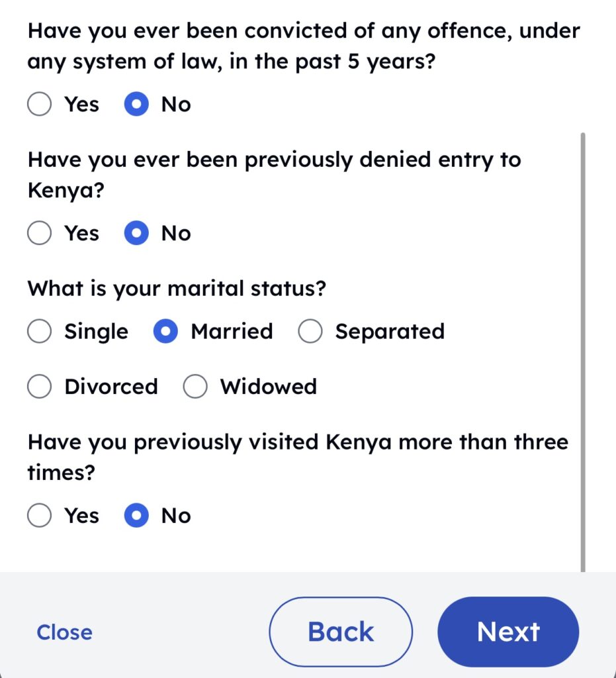Select No for visited Kenya three times
This screenshot has height=678, width=616.
[x=136, y=516]
